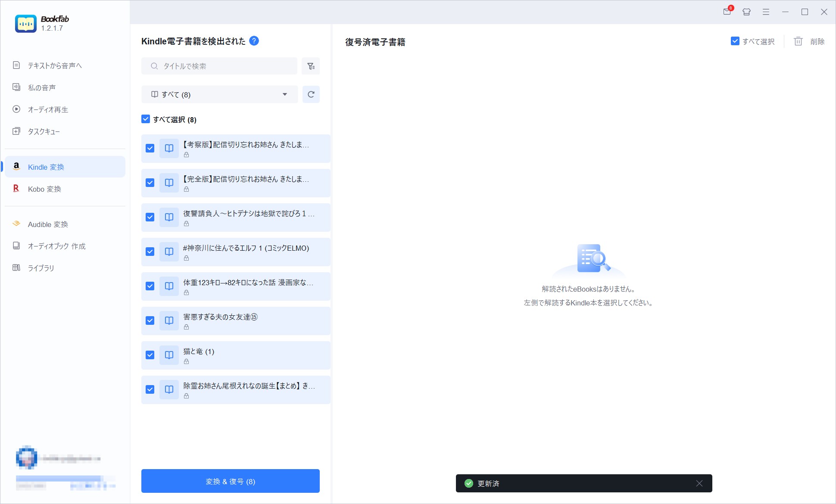
Task: Toggle すべて選択 checkbox in decrypted panel
Action: (735, 41)
